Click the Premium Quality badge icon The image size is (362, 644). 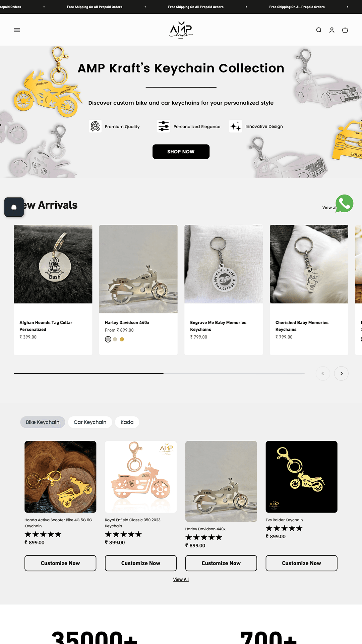[x=95, y=126]
